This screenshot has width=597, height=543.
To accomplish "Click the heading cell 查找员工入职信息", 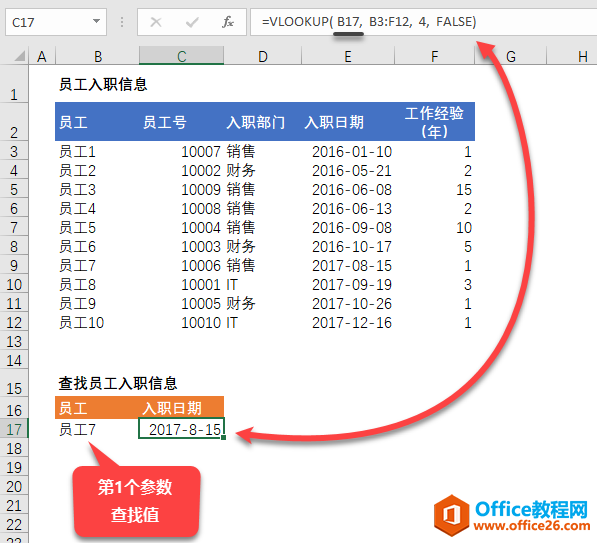I will [x=118, y=383].
